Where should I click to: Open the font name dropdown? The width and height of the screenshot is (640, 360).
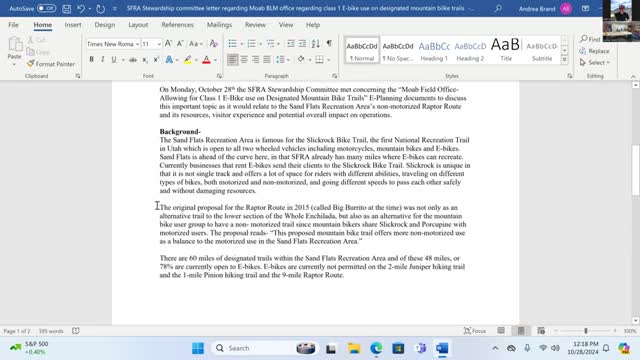138,44
